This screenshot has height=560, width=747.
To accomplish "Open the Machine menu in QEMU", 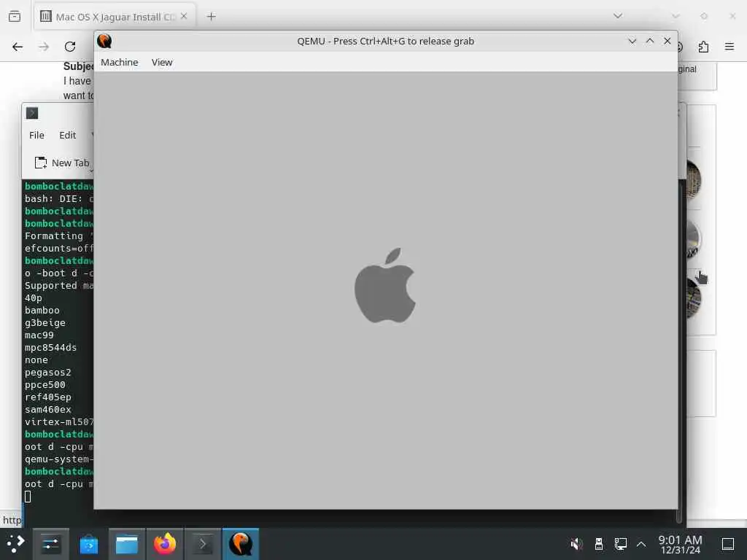I will [119, 63].
